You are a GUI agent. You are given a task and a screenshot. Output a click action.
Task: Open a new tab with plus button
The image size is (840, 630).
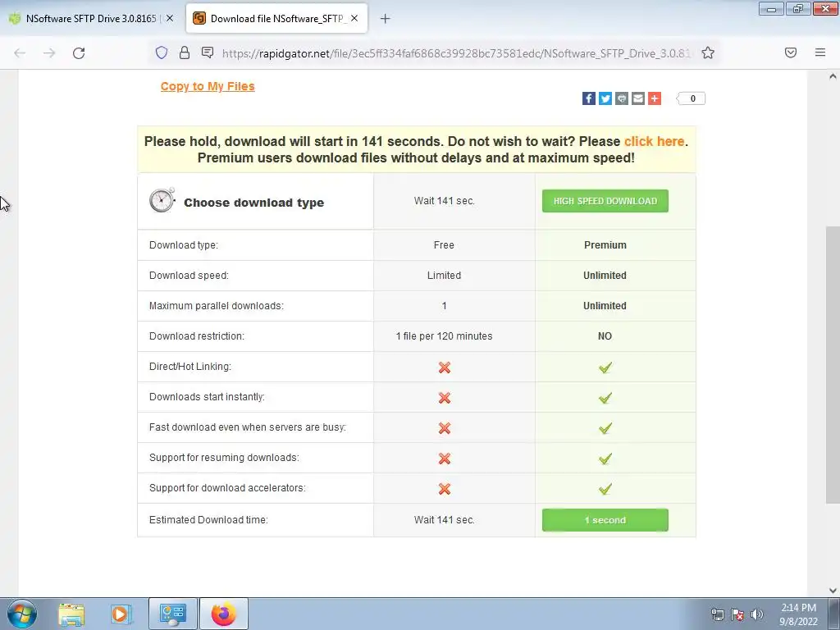pos(385,19)
